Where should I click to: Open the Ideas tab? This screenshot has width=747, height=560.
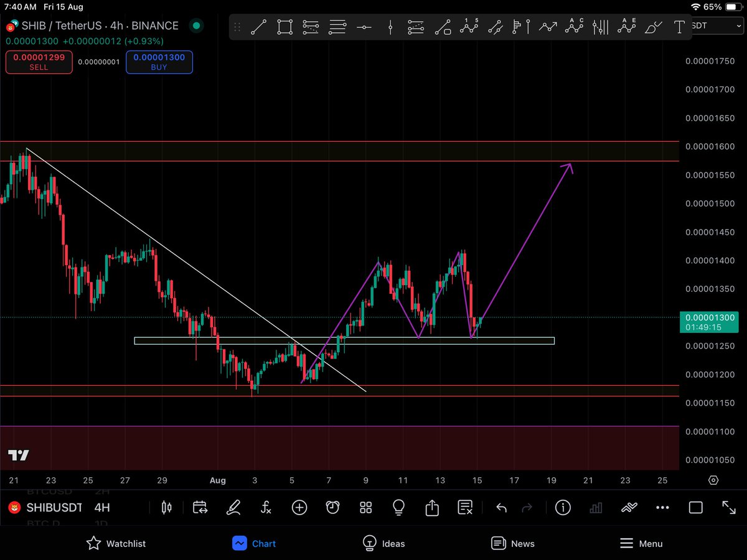tap(384, 543)
